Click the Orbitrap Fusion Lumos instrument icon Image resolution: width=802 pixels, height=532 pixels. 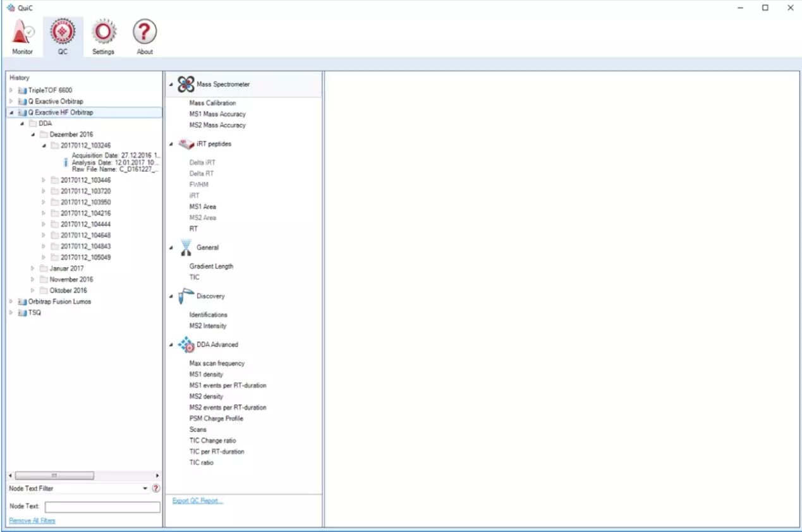coord(23,301)
